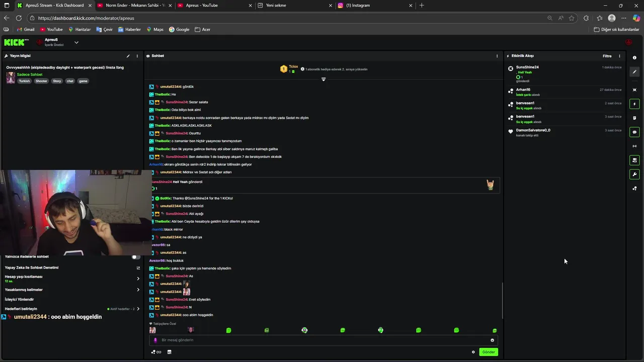This screenshot has height=362, width=644.
Task: Click DamonSalvatore0_0 follow activity entry
Action: pyautogui.click(x=565, y=132)
